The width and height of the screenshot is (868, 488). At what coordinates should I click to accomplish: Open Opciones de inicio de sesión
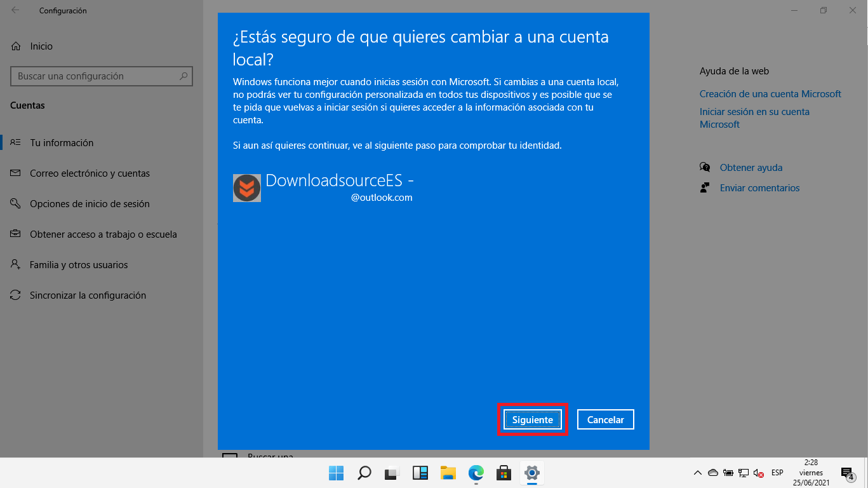(x=102, y=204)
